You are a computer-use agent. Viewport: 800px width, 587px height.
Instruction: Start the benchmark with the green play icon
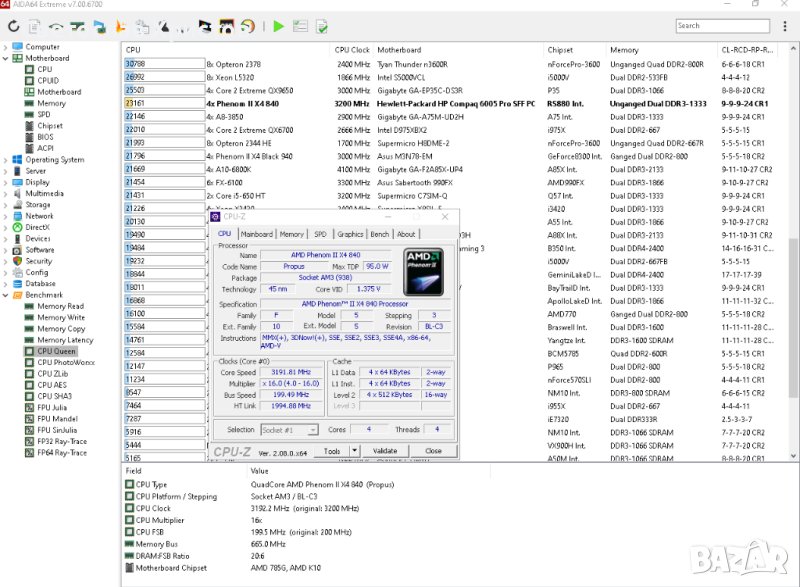[x=279, y=26]
